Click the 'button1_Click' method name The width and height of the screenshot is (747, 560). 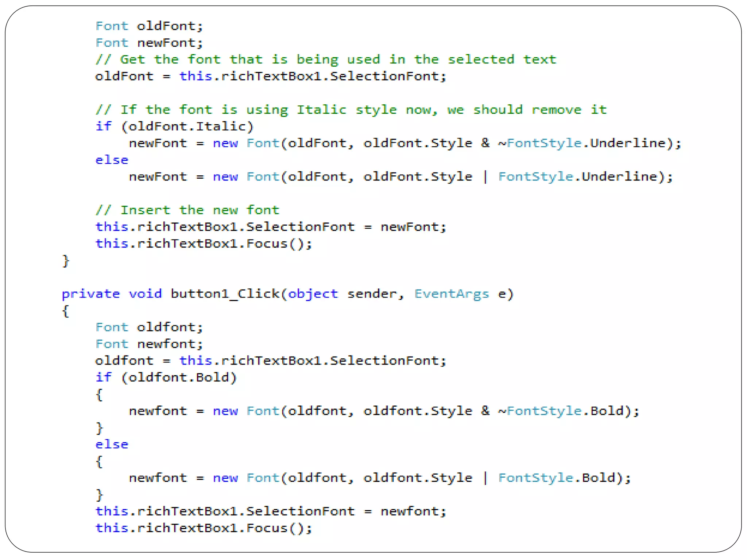[x=225, y=294]
